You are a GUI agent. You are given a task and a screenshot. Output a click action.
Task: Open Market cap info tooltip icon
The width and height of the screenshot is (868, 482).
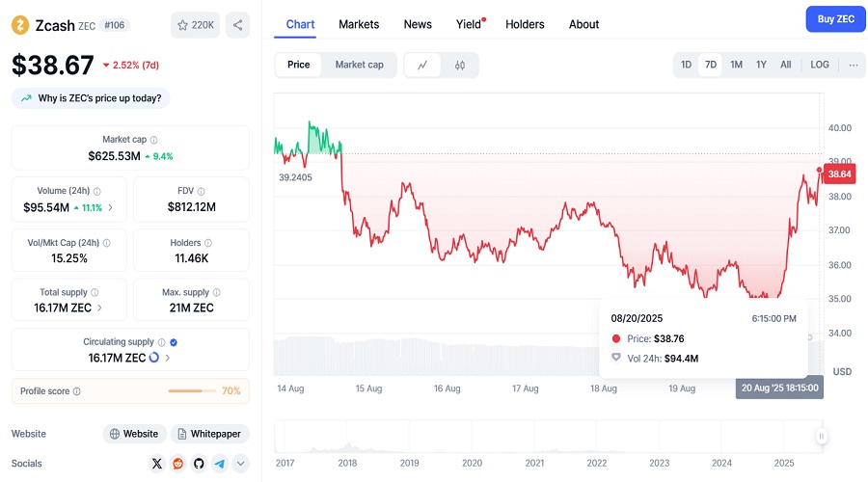[x=154, y=140]
